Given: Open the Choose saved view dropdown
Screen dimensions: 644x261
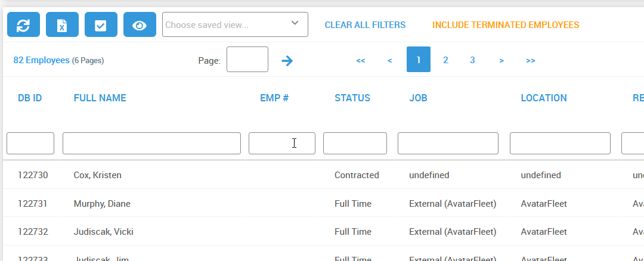Looking at the screenshot, I should tap(235, 24).
